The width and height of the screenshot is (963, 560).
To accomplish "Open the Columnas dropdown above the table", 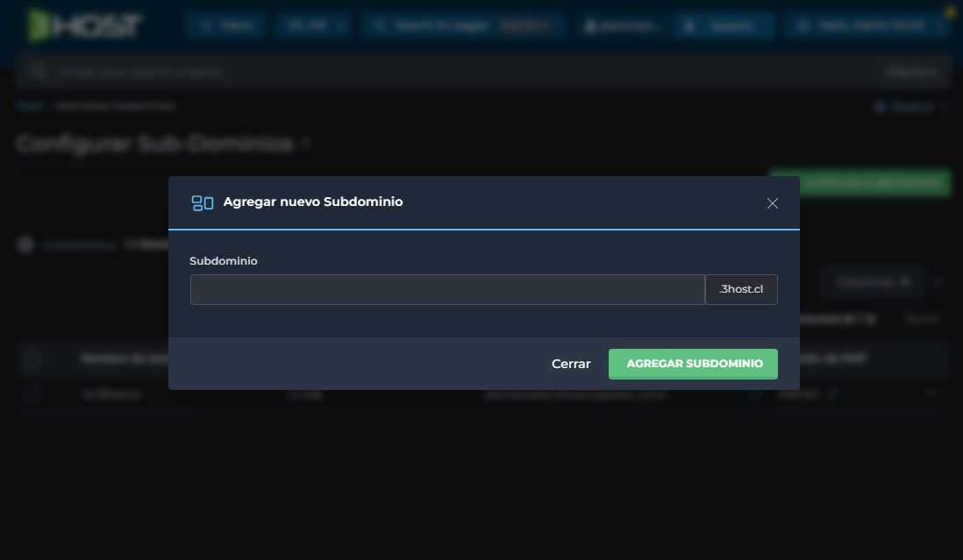I will 871,281.
